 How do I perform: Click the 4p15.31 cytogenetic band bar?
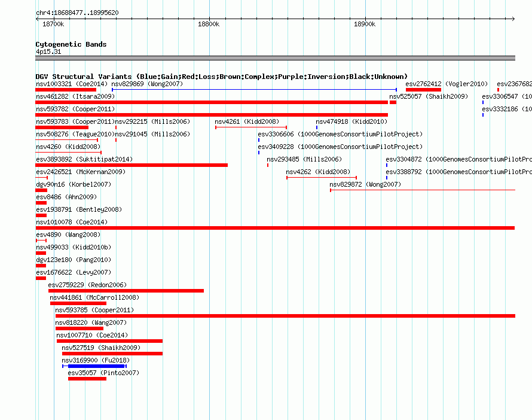click(x=275, y=58)
